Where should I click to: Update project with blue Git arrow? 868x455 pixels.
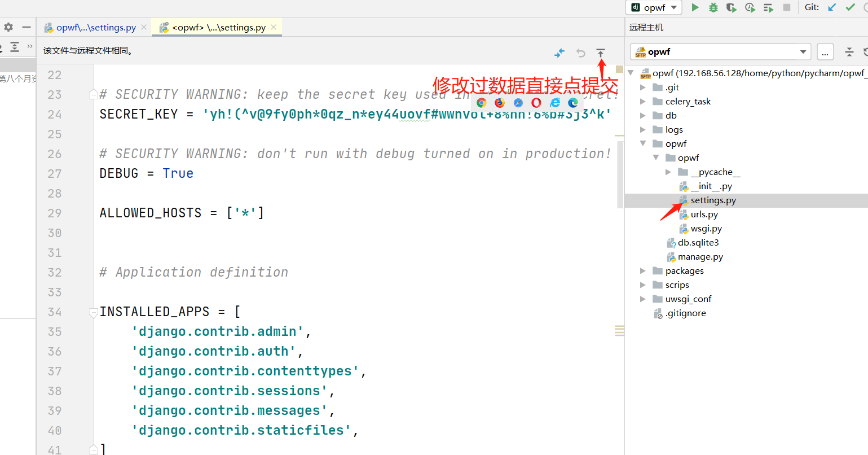click(832, 7)
